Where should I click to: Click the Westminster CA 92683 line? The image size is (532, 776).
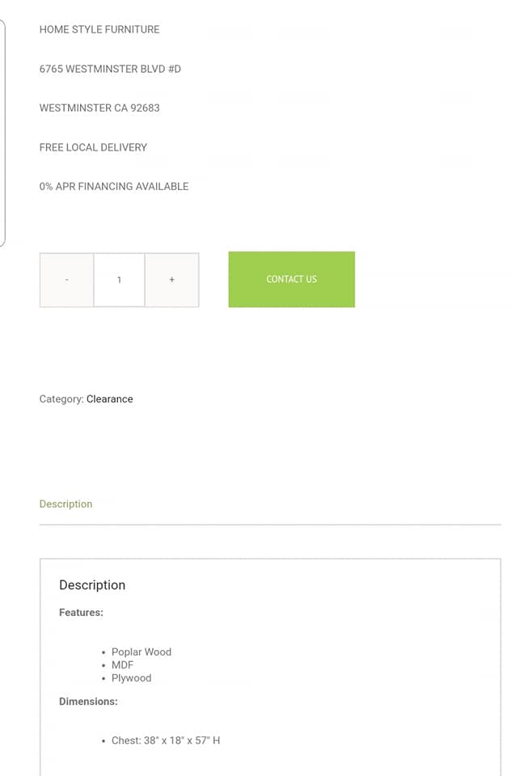pos(99,108)
